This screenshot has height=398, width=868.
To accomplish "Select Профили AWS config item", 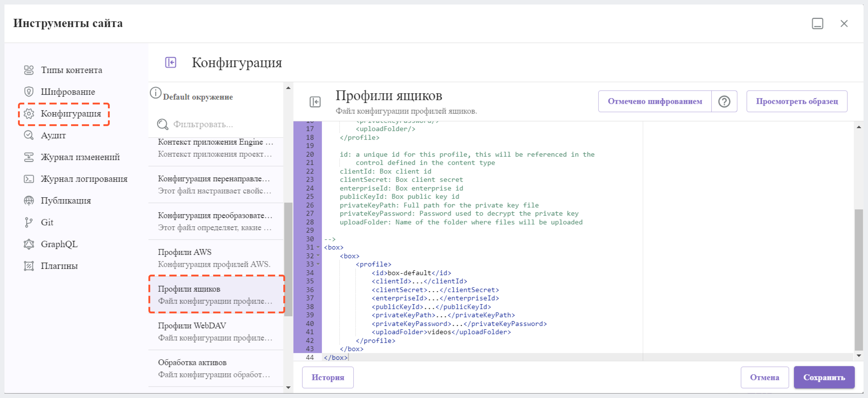I will click(x=216, y=258).
